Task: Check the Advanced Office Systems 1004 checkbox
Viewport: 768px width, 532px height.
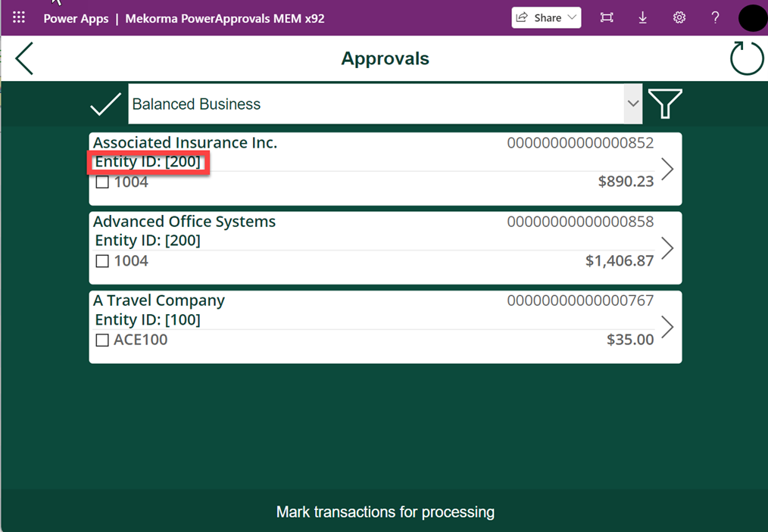Action: tap(102, 261)
